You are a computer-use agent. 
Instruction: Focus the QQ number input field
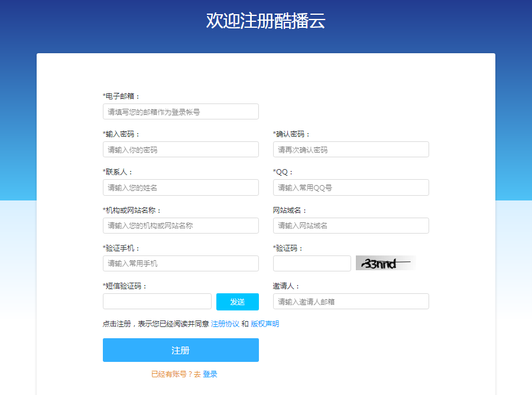[351, 187]
